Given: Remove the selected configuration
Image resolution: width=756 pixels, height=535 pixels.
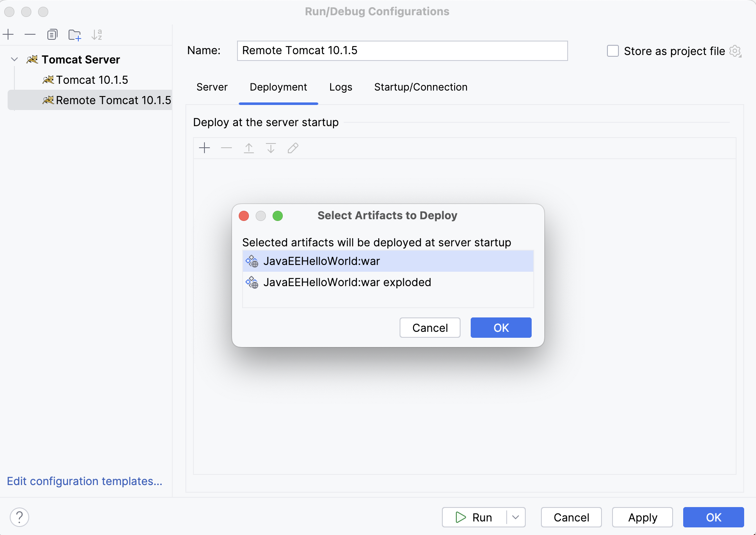Looking at the screenshot, I should click(30, 34).
